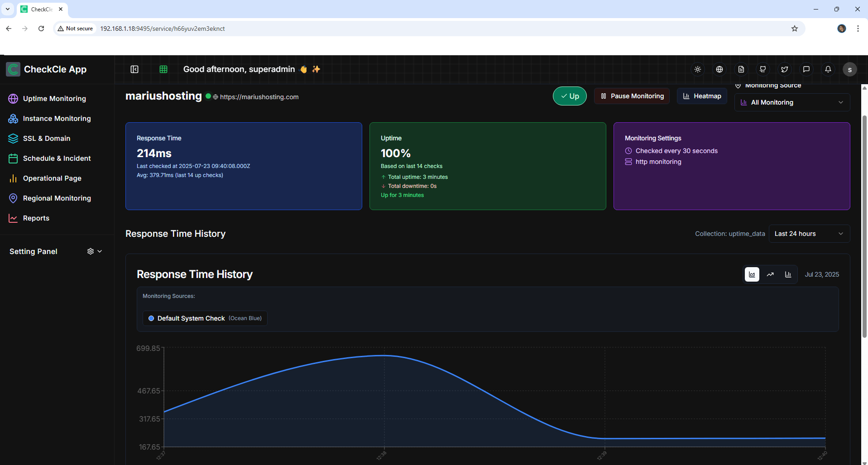Screen dimensions: 868x465
Task: Click the Monitoring Settings card
Action: point(732,166)
